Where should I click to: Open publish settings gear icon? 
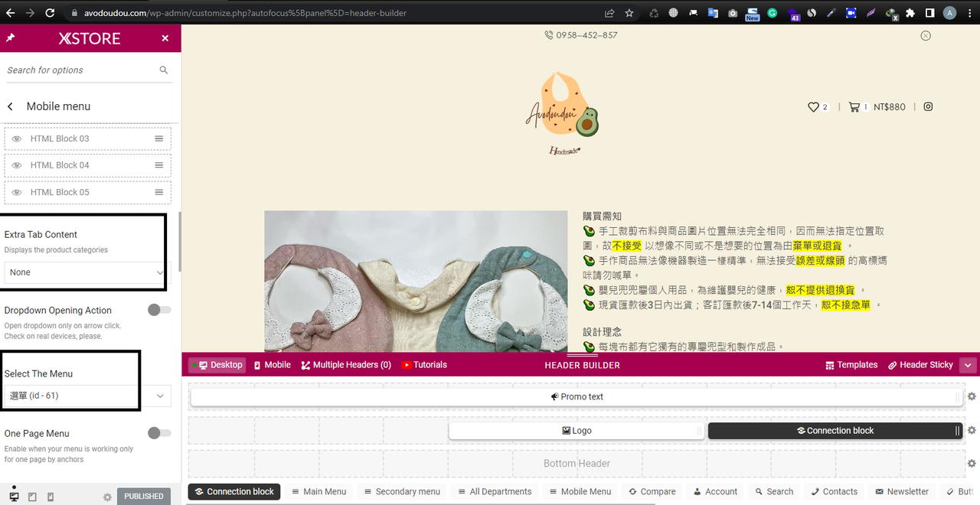tap(107, 497)
